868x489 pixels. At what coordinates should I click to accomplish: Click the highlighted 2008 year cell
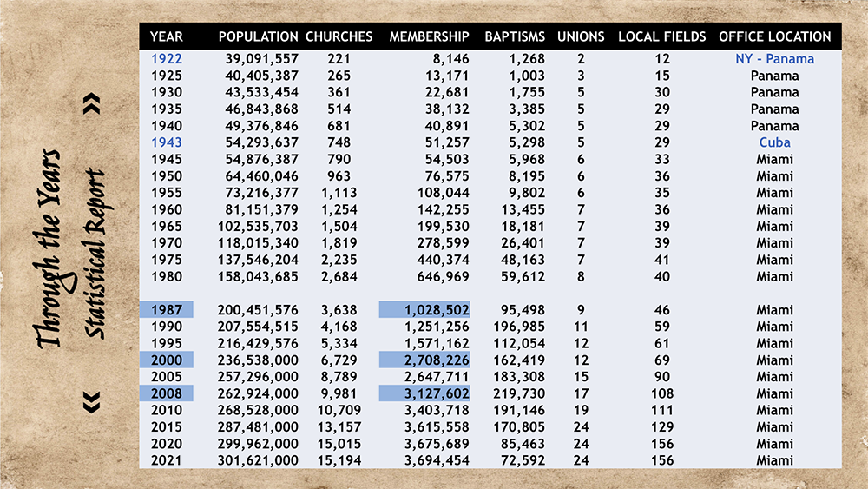pos(167,393)
